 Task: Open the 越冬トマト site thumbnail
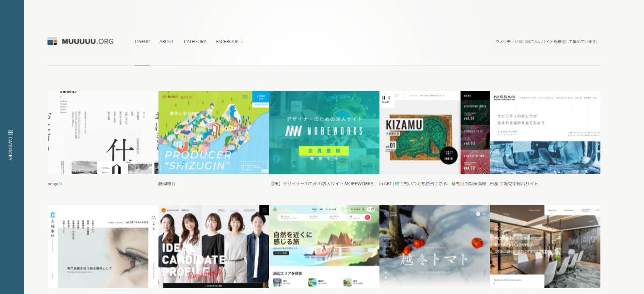click(434, 246)
